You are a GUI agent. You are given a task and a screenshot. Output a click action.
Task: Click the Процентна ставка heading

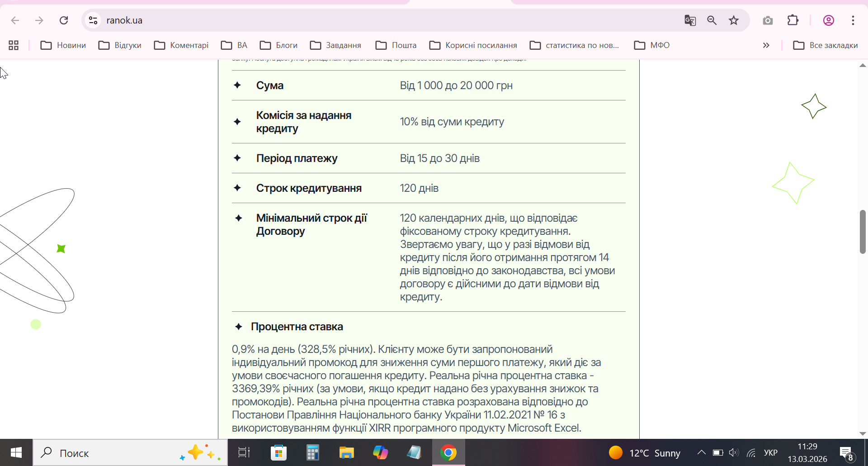pos(297,327)
